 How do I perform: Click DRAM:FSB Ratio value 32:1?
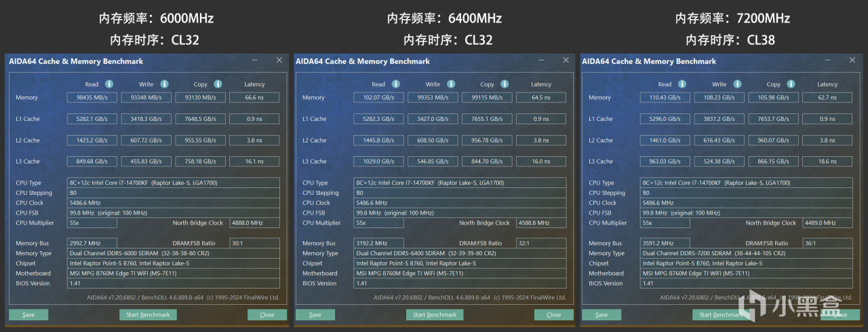click(x=541, y=243)
